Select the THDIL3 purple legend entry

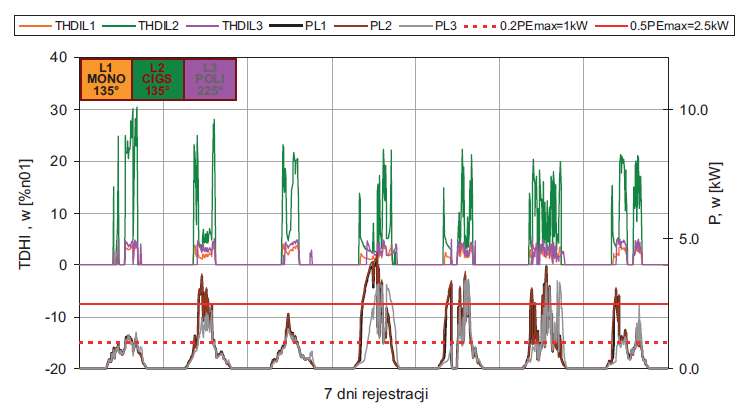tap(224, 26)
